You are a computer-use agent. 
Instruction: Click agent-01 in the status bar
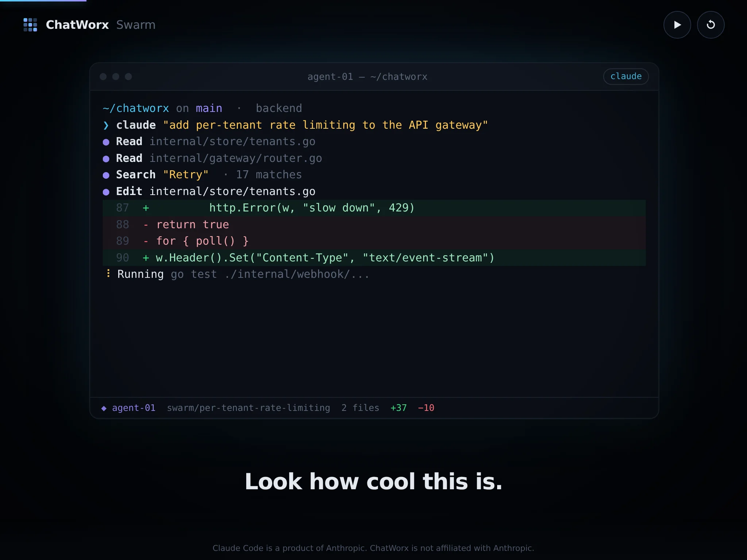[133, 408]
